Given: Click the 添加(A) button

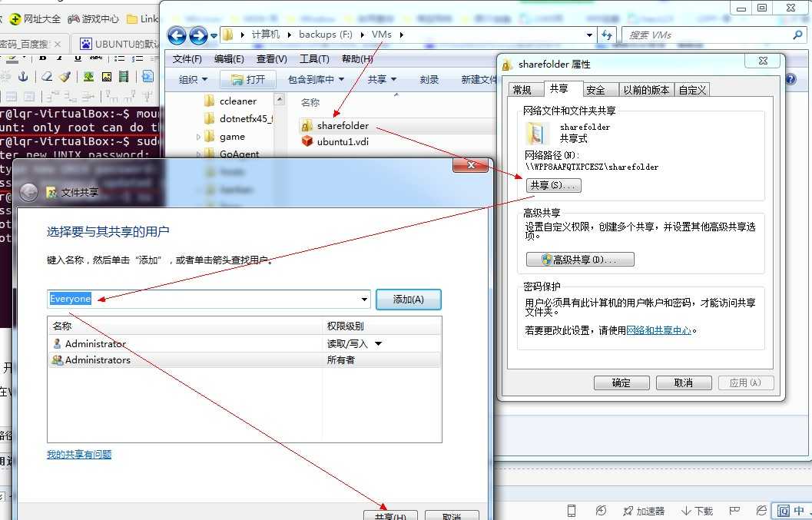Looking at the screenshot, I should coord(409,300).
